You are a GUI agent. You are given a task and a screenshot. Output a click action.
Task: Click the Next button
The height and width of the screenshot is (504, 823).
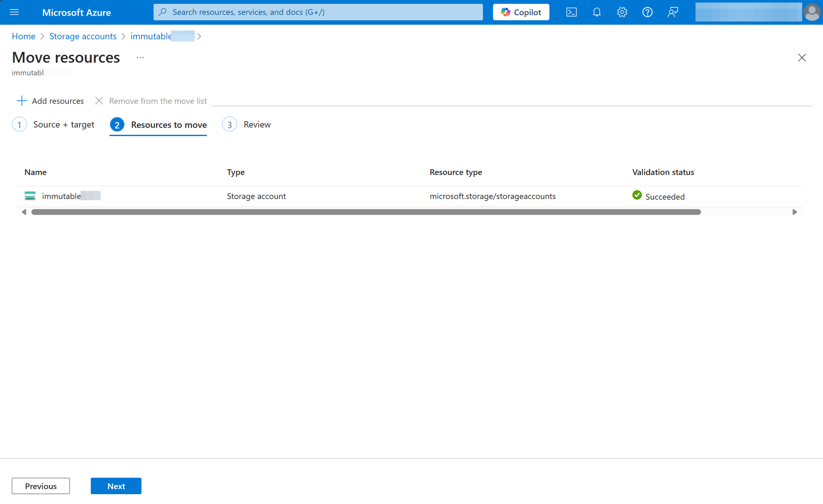pos(116,486)
